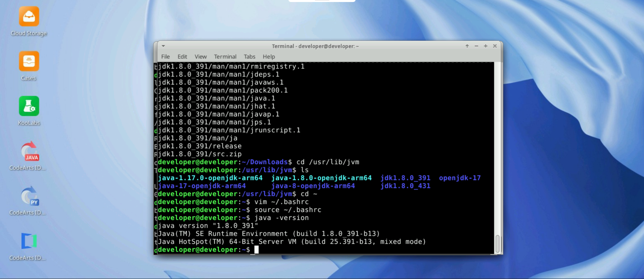Click the output 'java version "1.8.0_391"'
This screenshot has height=279, width=644.
[x=208, y=226]
